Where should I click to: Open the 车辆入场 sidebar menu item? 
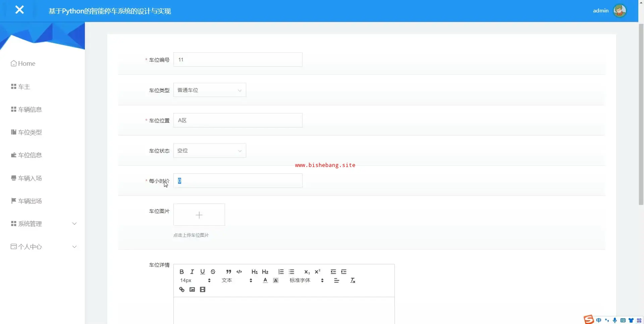[26, 178]
